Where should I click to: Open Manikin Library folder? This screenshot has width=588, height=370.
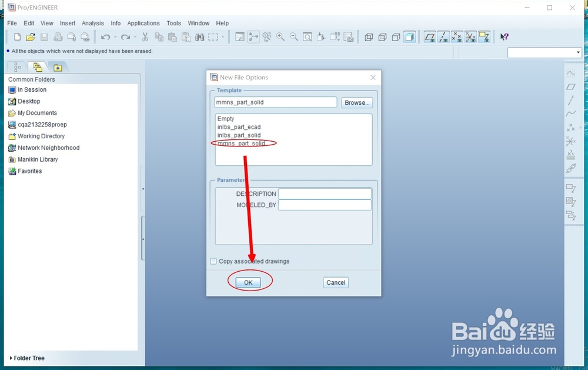point(33,159)
